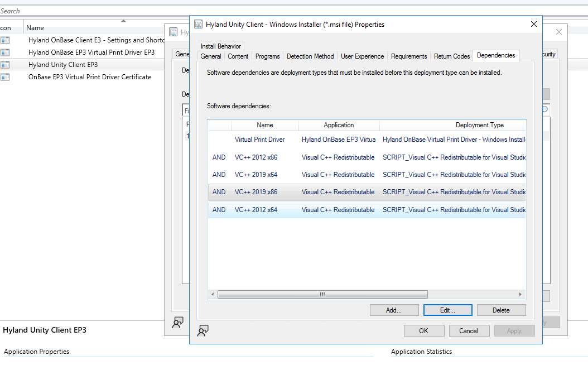Screen dimensions: 588x365
Task: Click Add... to add a dependency
Action: (394, 310)
